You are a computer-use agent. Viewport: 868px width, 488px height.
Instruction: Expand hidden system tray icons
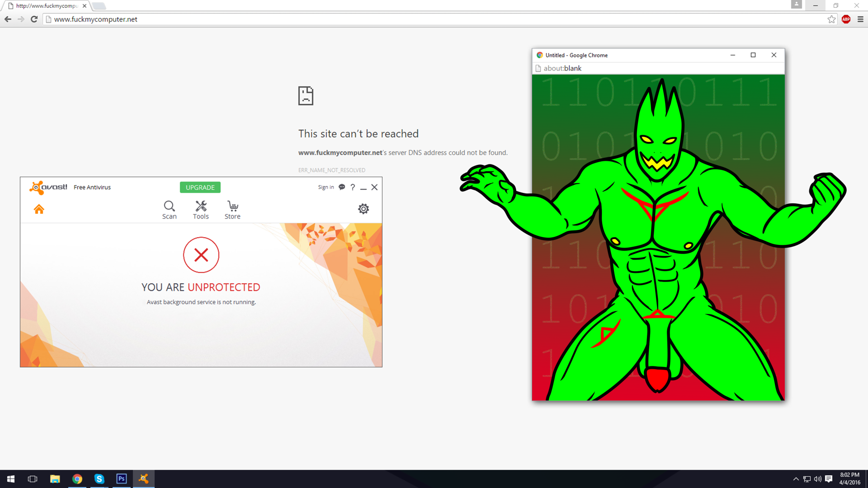[x=796, y=479]
